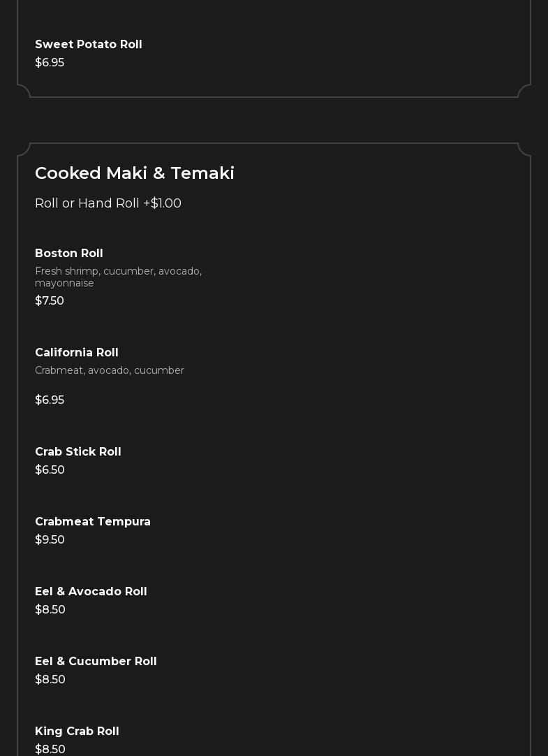
Task: Click the Crabmeat, avocado, cucumber description
Action: click(110, 370)
